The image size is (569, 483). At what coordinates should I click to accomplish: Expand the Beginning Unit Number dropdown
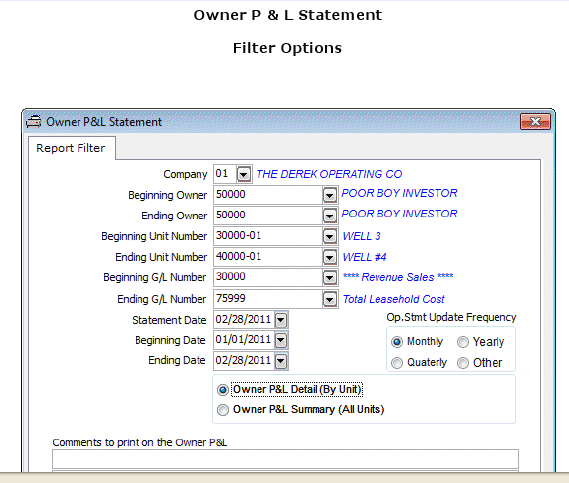(329, 237)
